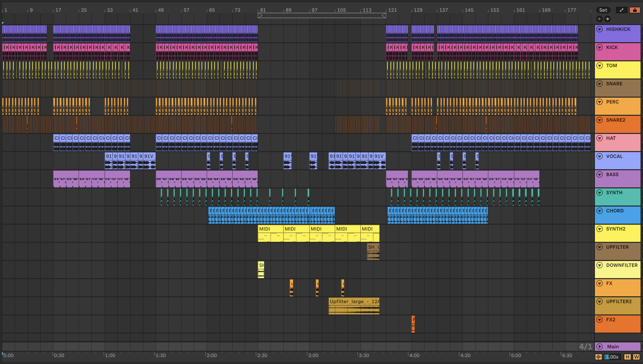This screenshot has width=643, height=364.
Task: Click the Set locator button
Action: click(x=603, y=10)
